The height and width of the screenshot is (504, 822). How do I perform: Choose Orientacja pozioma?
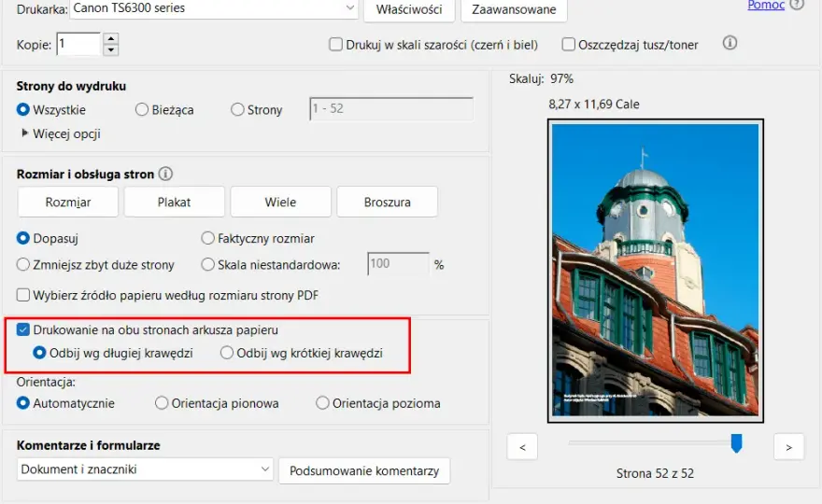point(322,403)
